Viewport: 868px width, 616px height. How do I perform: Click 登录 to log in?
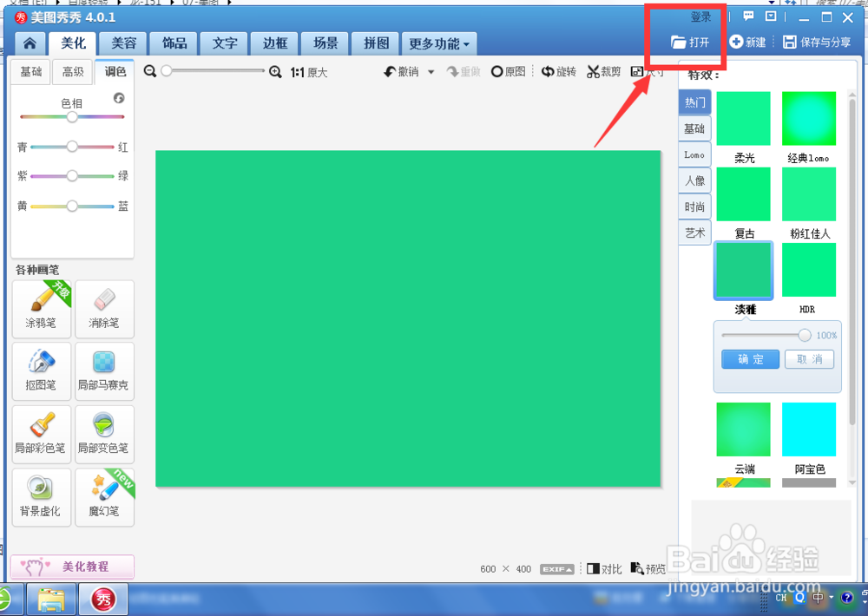700,17
